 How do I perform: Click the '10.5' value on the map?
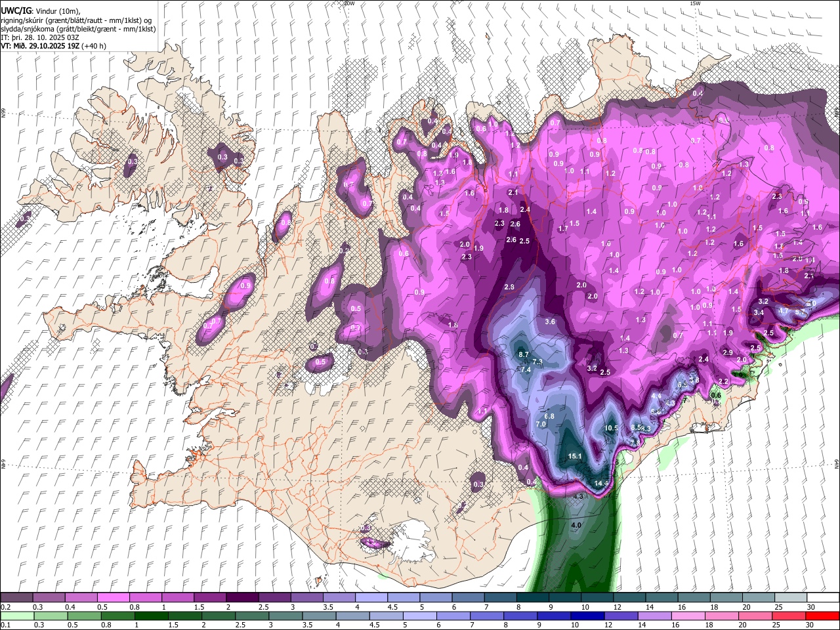[611, 428]
